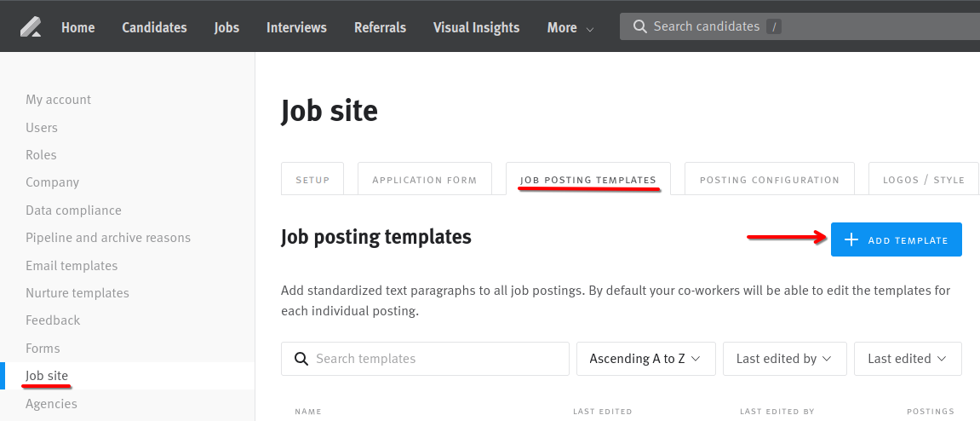Screen dimensions: 980x421
Task: Click the Add Template button
Action: [897, 239]
